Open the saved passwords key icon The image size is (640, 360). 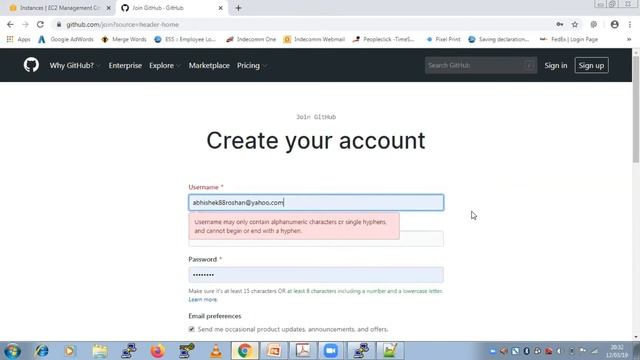560,24
